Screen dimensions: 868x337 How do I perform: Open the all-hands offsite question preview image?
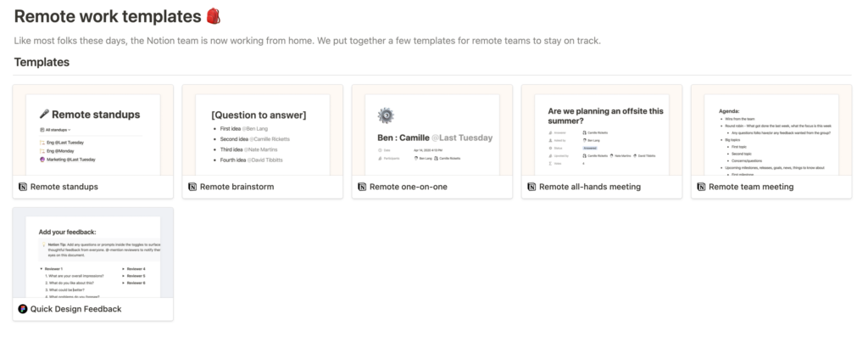[x=602, y=130]
